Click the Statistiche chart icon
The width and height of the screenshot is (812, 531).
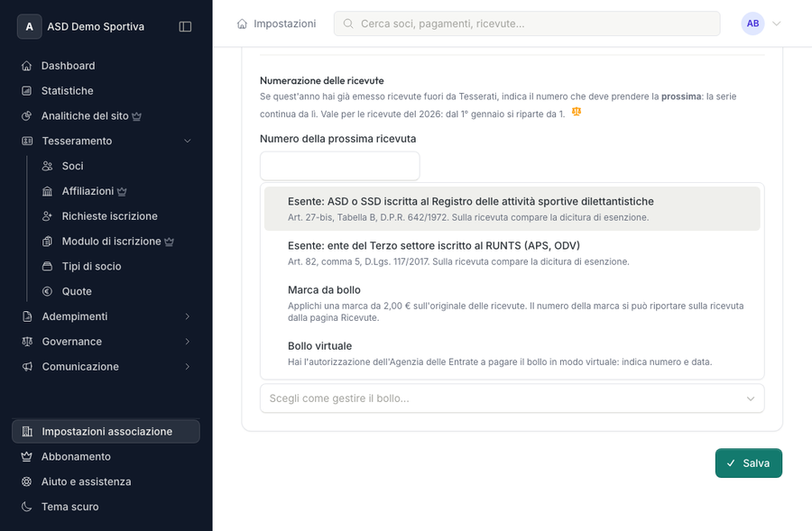27,90
